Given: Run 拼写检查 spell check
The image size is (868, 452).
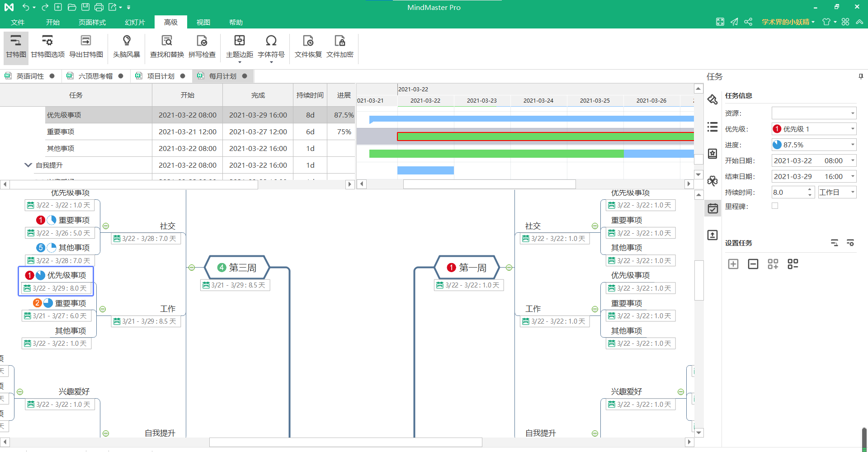Looking at the screenshot, I should (202, 47).
